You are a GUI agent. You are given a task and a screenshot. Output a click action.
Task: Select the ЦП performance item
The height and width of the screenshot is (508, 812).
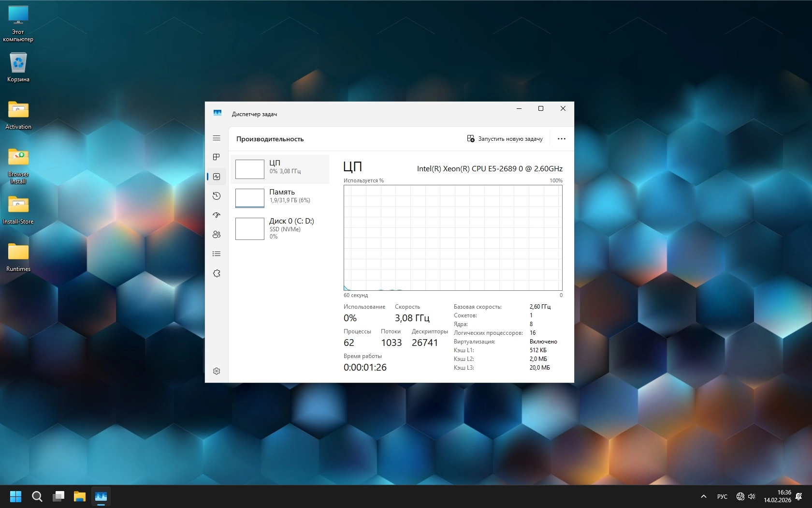pos(280,169)
